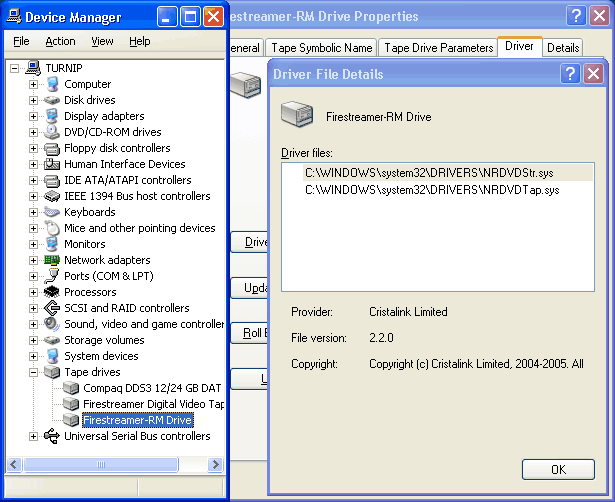Expand the Processors node
The image size is (615, 502).
pyautogui.click(x=33, y=293)
